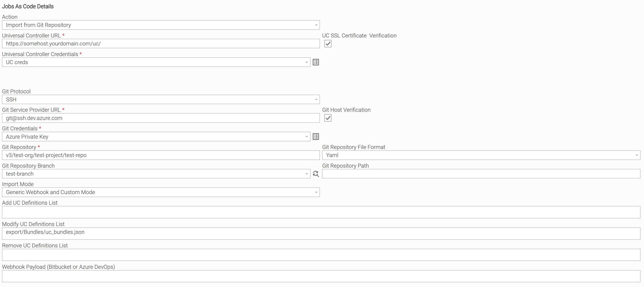Viewport: 644px width, 287px height.
Task: Toggle Git Host Verification checkbox
Action: [x=328, y=118]
